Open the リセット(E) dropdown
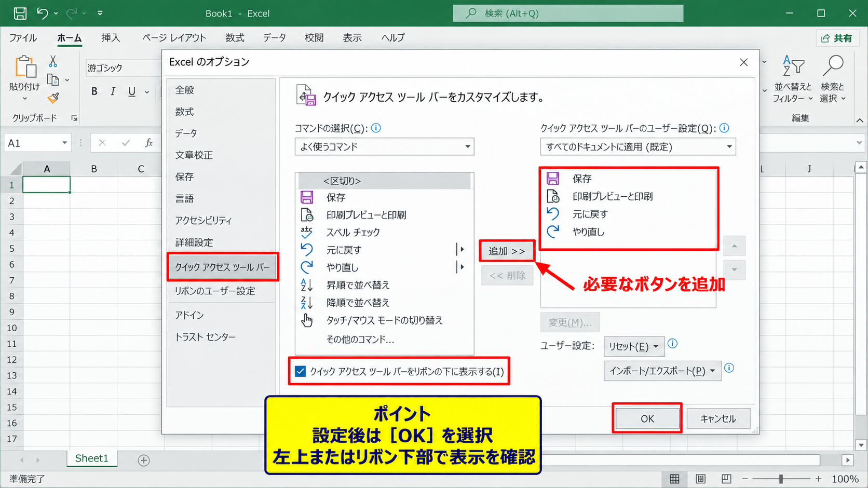 (x=634, y=346)
